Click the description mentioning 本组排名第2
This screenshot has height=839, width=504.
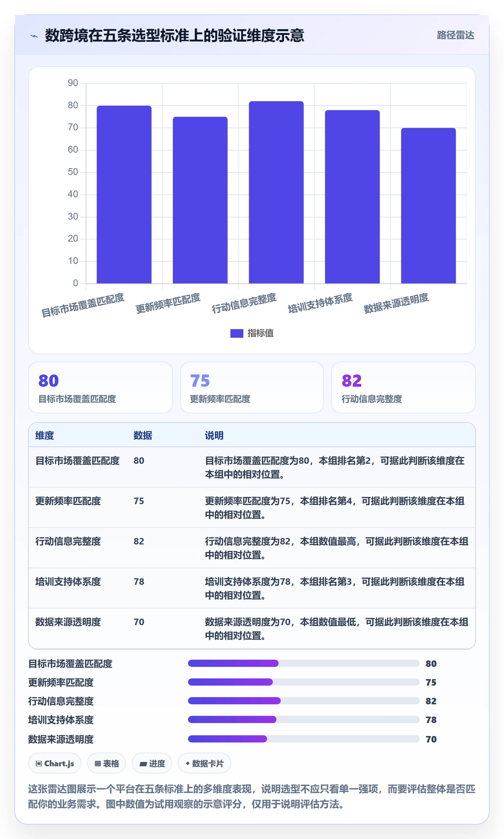click(335, 467)
